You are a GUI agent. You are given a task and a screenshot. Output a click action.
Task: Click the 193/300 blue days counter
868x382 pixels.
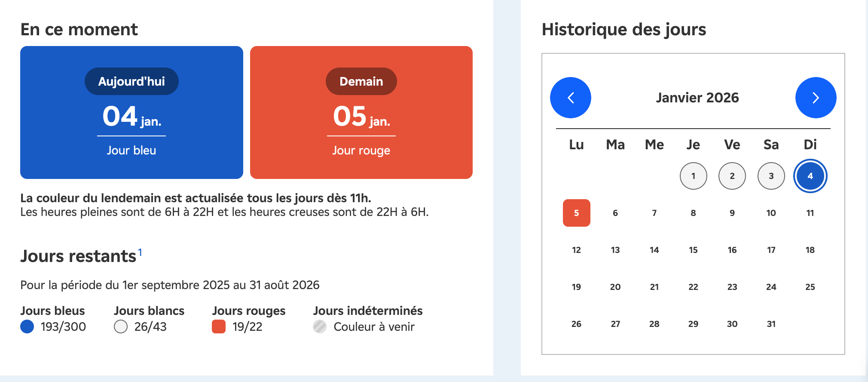point(63,327)
